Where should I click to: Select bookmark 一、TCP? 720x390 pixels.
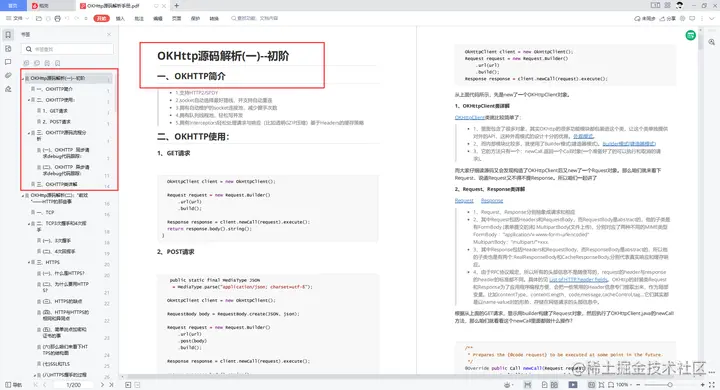(45, 212)
